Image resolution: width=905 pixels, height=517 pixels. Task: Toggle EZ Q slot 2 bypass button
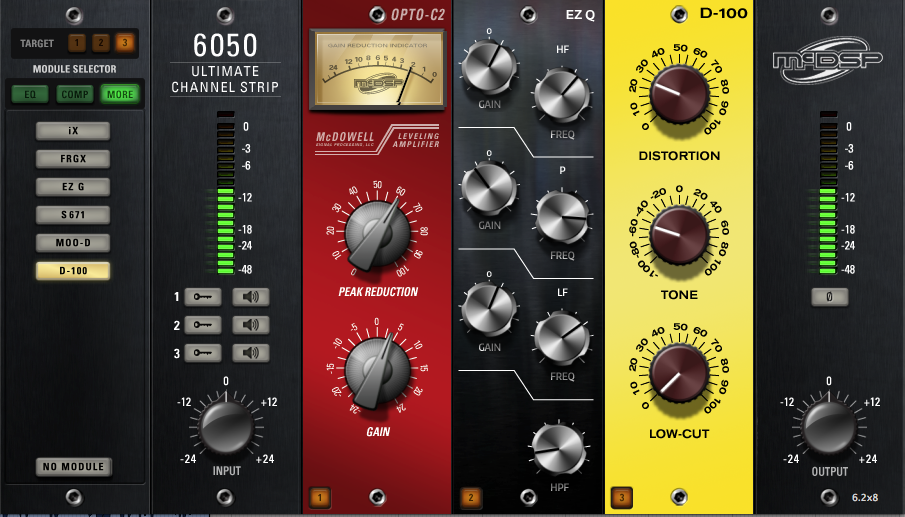click(470, 497)
